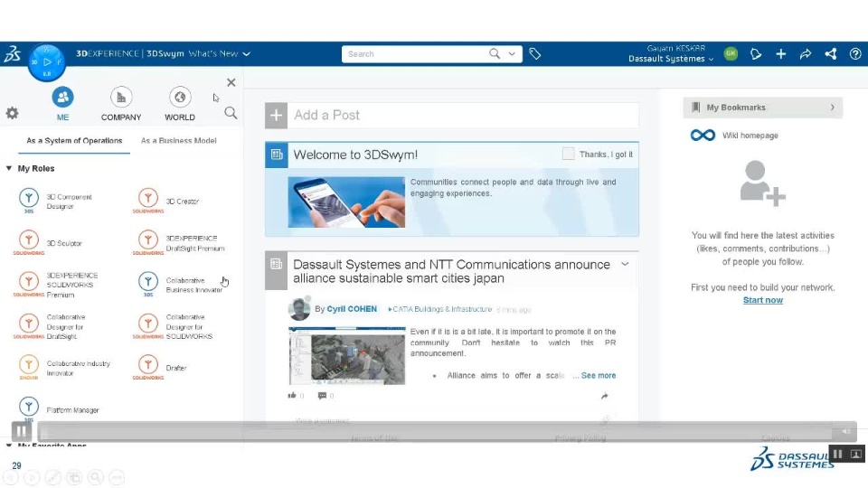Collapse the My Roles section
This screenshot has height=488, width=868.
(9, 168)
